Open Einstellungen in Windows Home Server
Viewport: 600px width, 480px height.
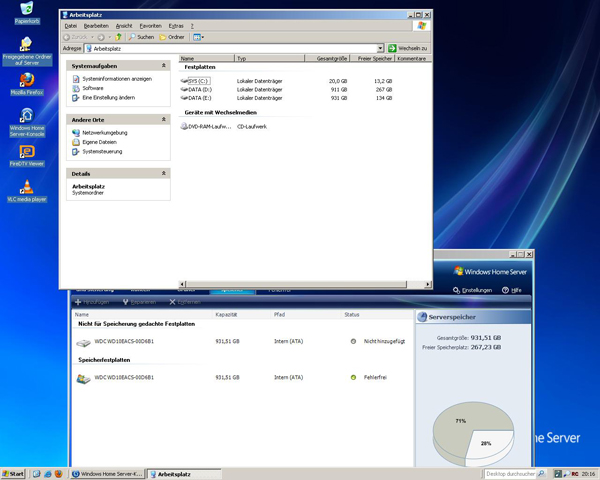click(x=473, y=290)
